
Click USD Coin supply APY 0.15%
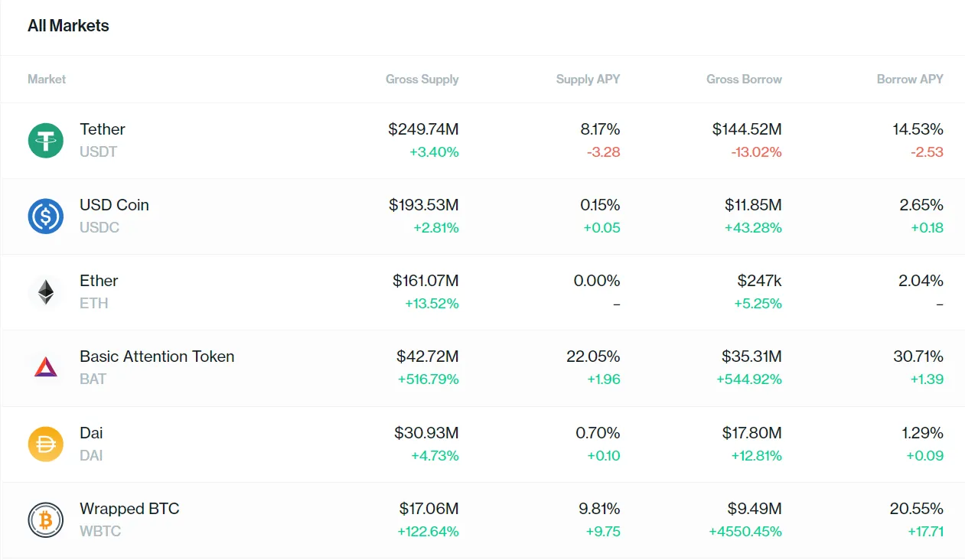[600, 205]
